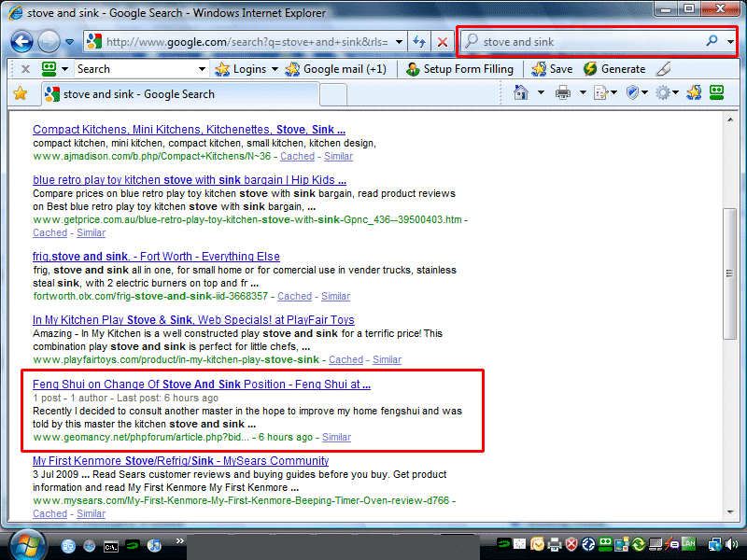
Task: Open a new blank tab
Action: [x=333, y=94]
